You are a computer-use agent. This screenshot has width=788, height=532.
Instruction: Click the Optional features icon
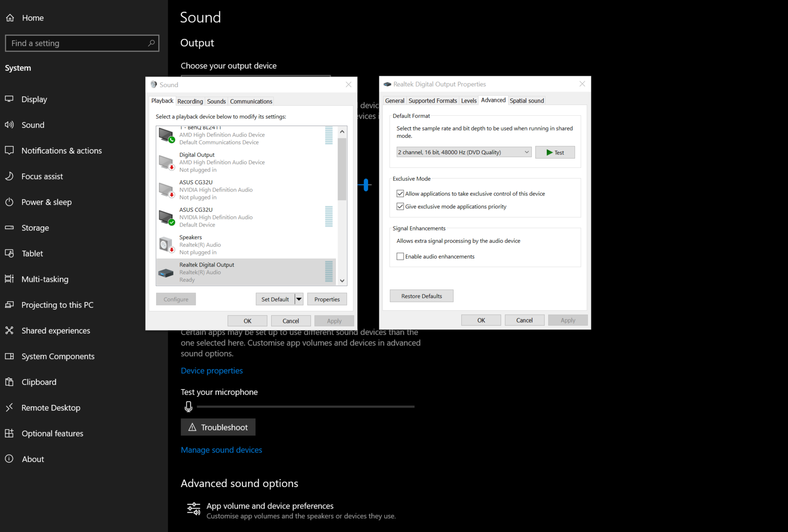(x=9, y=433)
